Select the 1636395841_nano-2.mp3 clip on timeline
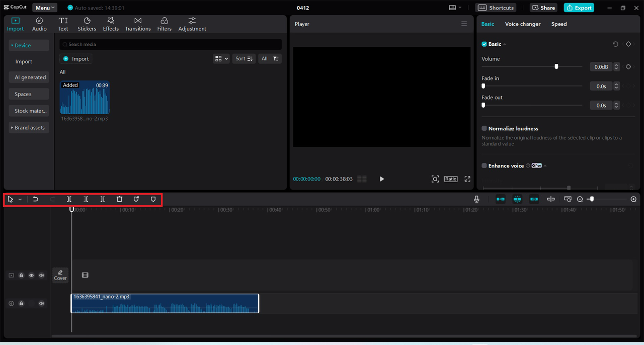The width and height of the screenshot is (644, 345). pyautogui.click(x=165, y=304)
